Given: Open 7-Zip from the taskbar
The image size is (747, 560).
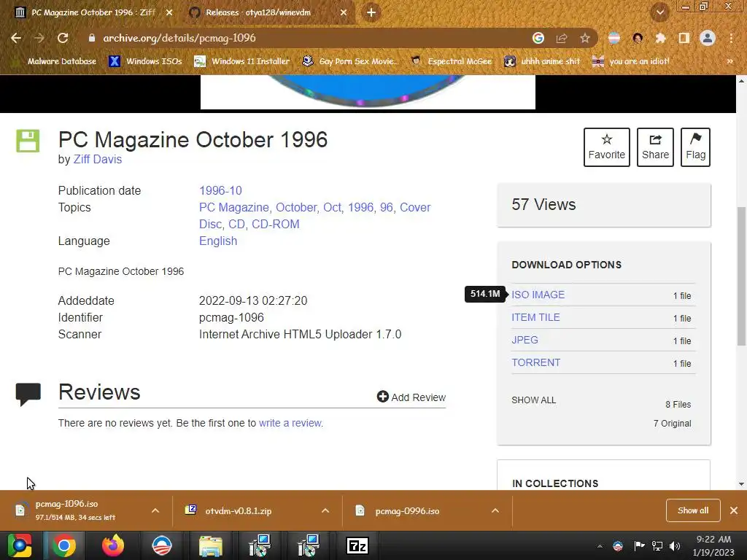Looking at the screenshot, I should [x=357, y=545].
